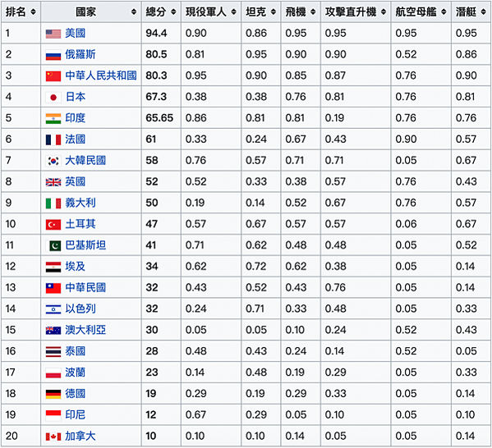Open the 加拿大 link
Viewport: 492px width, 448px height.
[x=80, y=436]
